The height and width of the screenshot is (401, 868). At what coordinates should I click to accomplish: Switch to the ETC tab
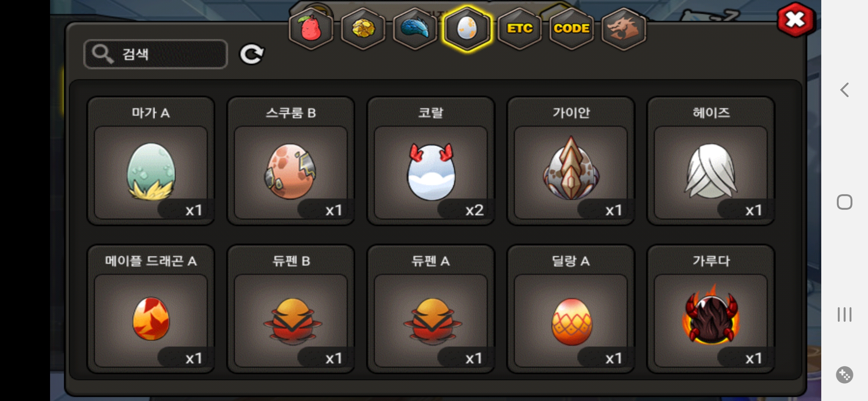pos(519,29)
